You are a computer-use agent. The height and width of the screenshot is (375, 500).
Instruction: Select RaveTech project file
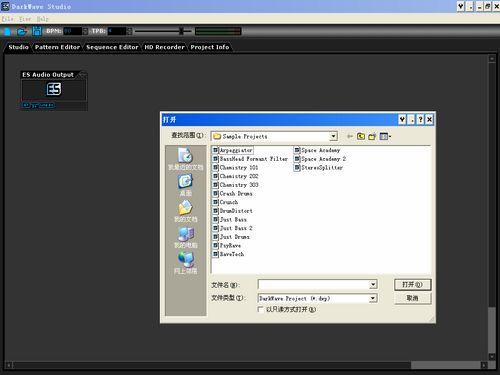coord(229,254)
